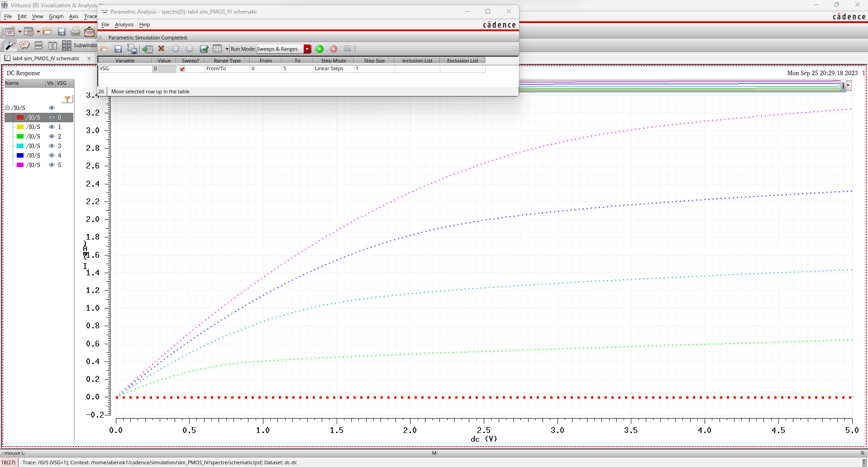Toggle the Sweep? checkbox for VSG
Image resolution: width=868 pixels, height=467 pixels.
(x=182, y=69)
